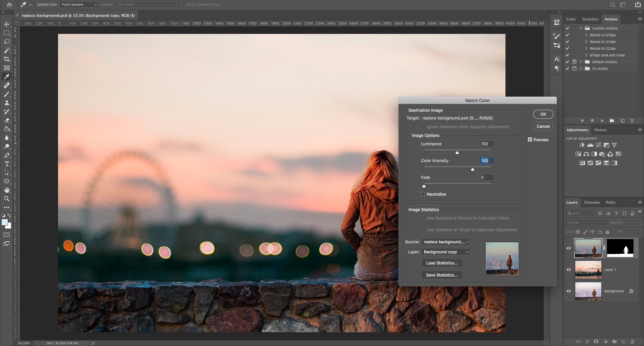Screen dimensions: 644x346
Task: Toggle the Preview checkbox in Match Color
Action: click(530, 139)
